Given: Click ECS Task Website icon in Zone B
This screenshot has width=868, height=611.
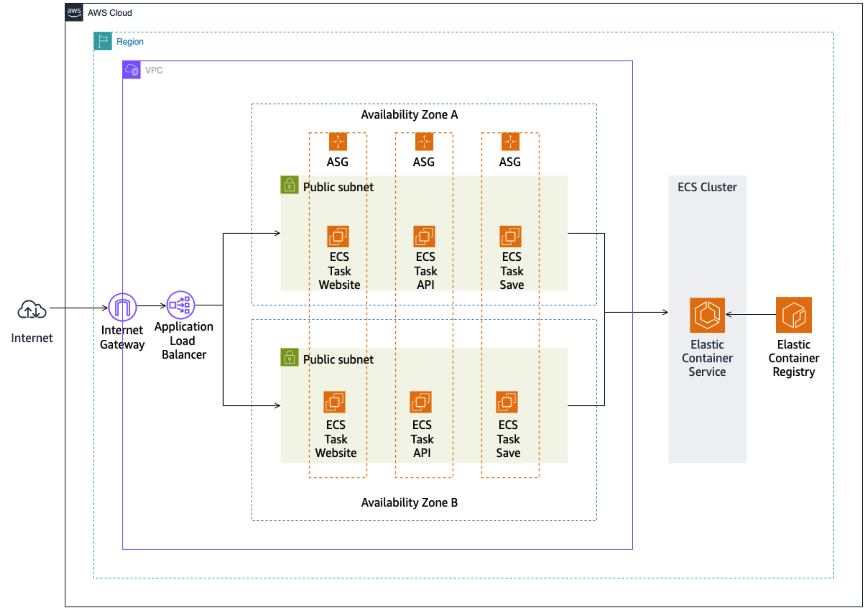Looking at the screenshot, I should [334, 402].
